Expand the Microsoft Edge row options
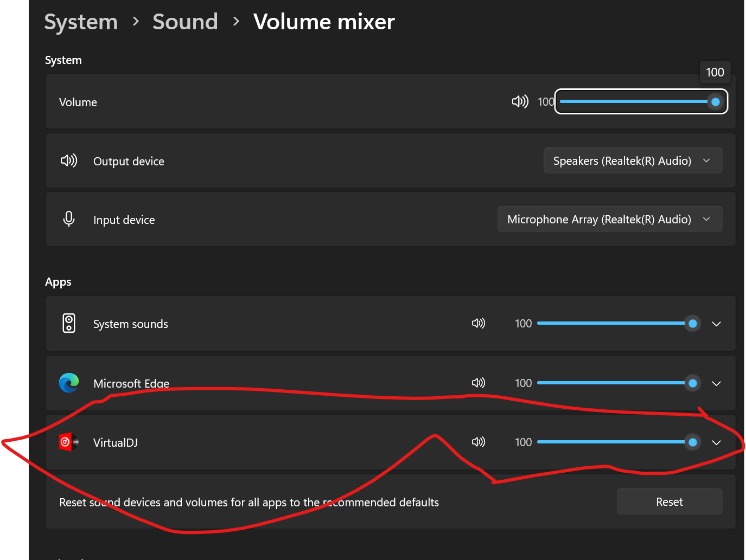Viewport: 746px width, 560px height. click(x=716, y=383)
